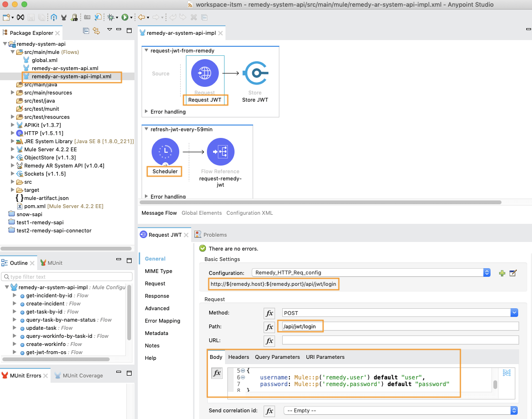Edit the Remedy_HTTP_Req_config configuration
This screenshot has width=532, height=419.
tap(513, 272)
